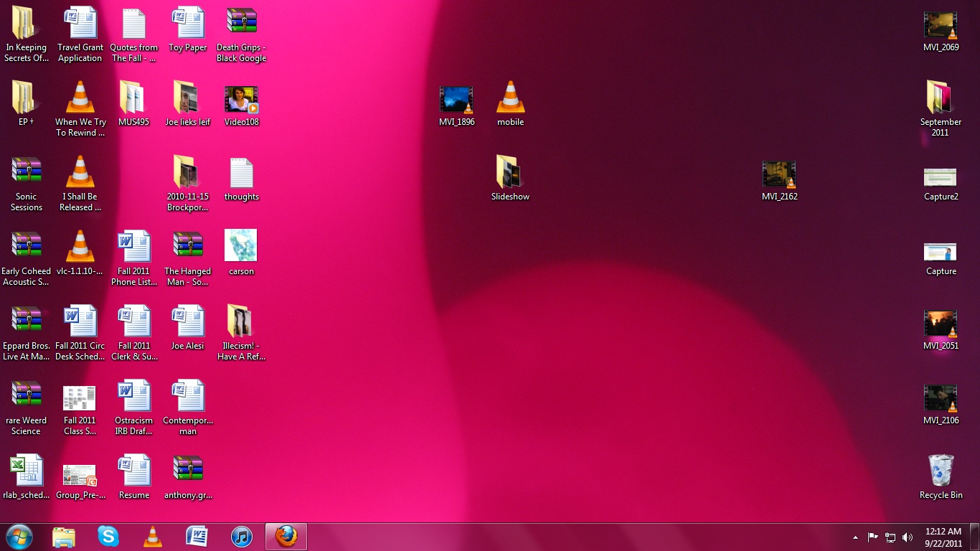Click the taskbar clock and date
Image resolution: width=980 pixels, height=551 pixels.
tap(943, 537)
